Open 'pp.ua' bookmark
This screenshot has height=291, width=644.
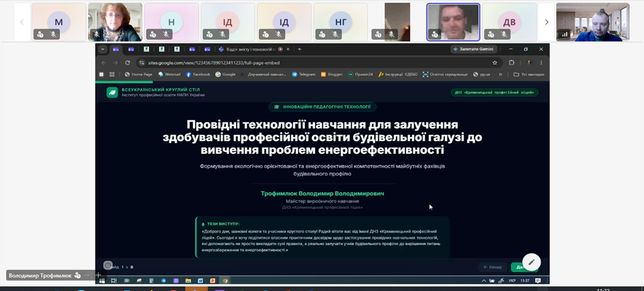pyautogui.click(x=482, y=75)
